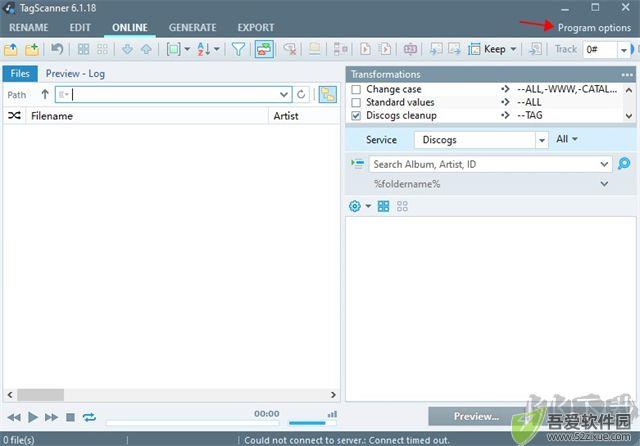Image resolution: width=640 pixels, height=446 pixels.
Task: Switch to the Files tab
Action: 20,73
